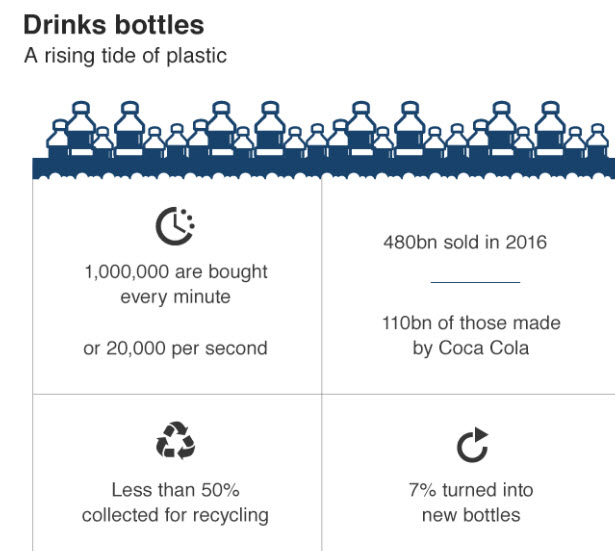Click the blue divider line
This screenshot has height=551, width=615.
click(x=475, y=282)
